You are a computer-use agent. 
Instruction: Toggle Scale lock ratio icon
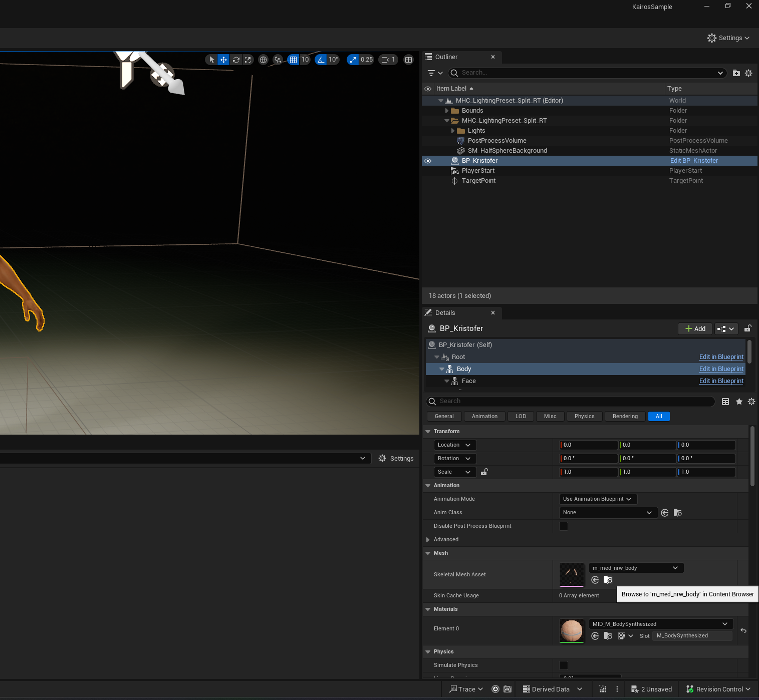484,472
